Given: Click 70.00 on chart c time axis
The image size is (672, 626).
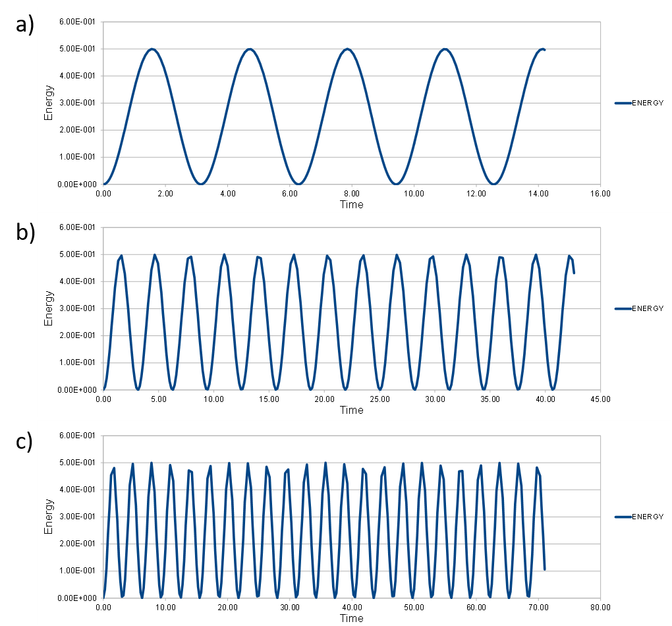Looking at the screenshot, I should pos(538,608).
